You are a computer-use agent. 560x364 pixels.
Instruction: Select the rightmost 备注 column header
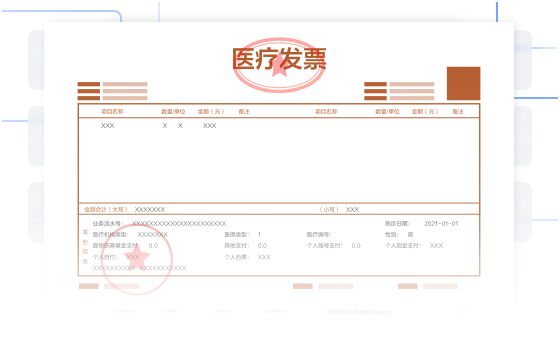click(x=458, y=111)
